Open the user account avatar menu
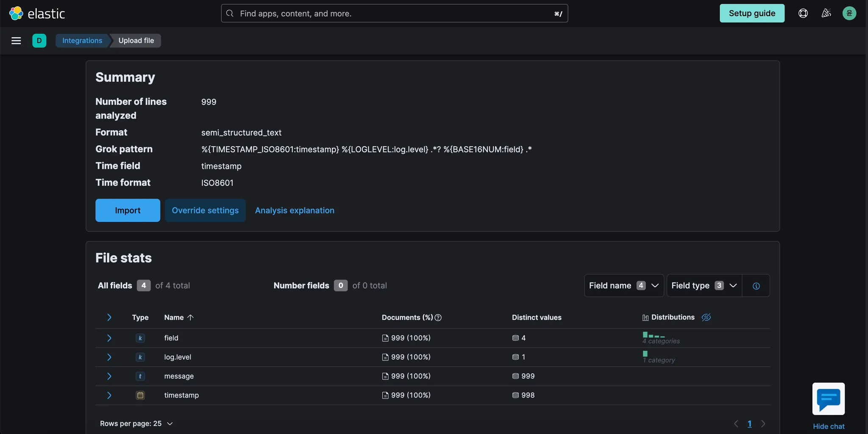Screen dimensions: 868x434 pyautogui.click(x=849, y=14)
